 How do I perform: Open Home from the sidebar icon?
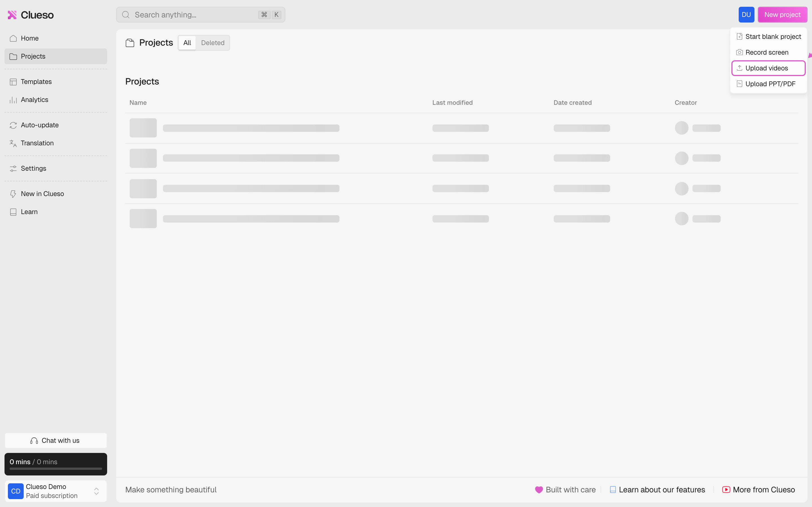13,38
